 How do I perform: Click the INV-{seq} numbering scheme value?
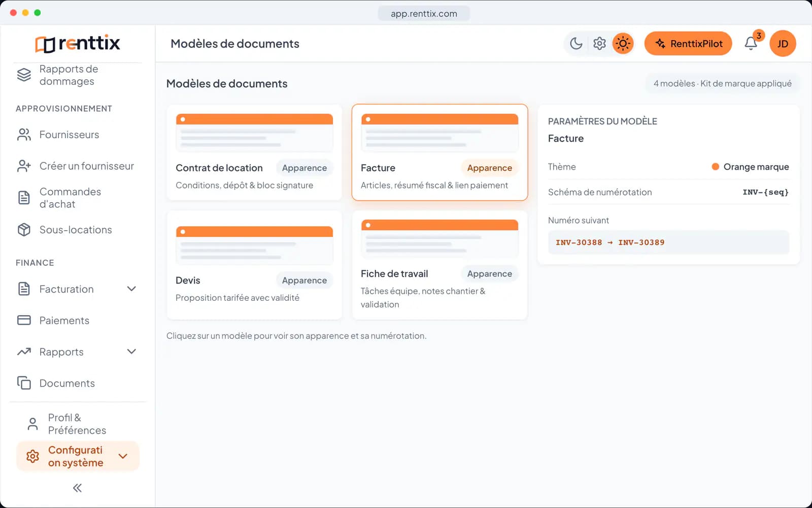[765, 192]
